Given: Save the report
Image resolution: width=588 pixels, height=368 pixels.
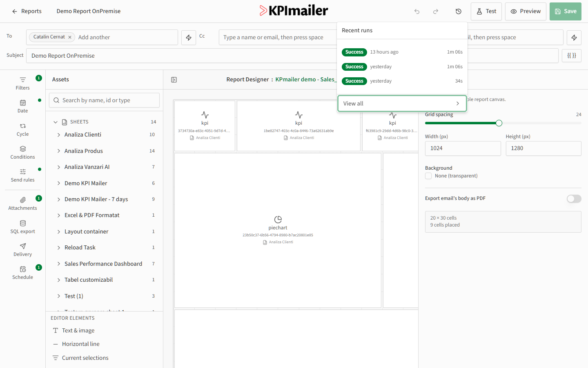Looking at the screenshot, I should point(566,11).
